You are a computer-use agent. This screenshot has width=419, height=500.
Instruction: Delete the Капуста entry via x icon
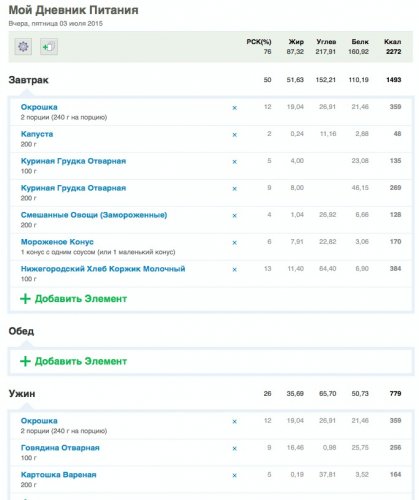pyautogui.click(x=235, y=135)
